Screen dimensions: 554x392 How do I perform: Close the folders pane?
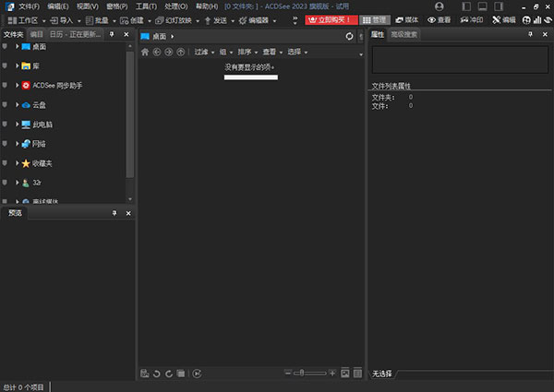(x=126, y=34)
